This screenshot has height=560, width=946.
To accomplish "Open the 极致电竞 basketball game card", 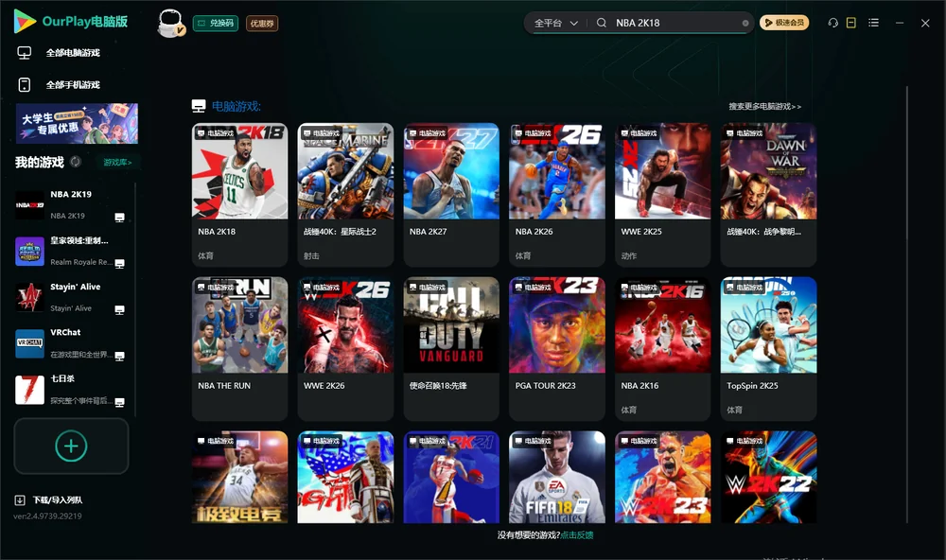I will point(239,477).
